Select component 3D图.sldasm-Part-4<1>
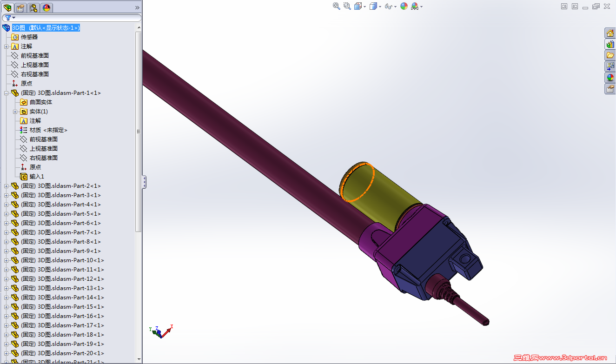Image resolution: width=616 pixels, height=364 pixels. pos(61,205)
